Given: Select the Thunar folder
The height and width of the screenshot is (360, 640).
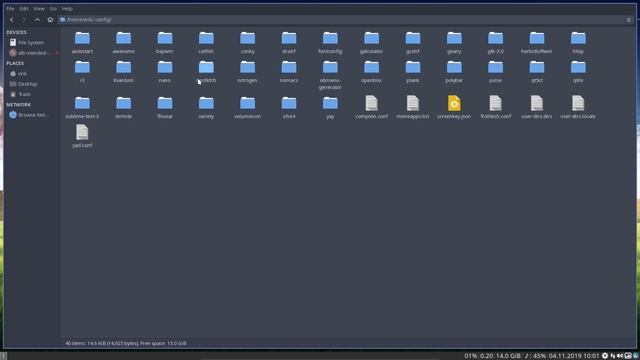Looking at the screenshot, I should (x=165, y=107).
